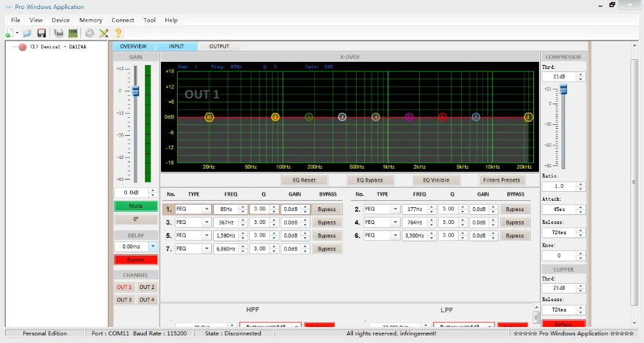The image size is (644, 343).
Task: Select the OUT 2 channel button
Action: (x=147, y=287)
